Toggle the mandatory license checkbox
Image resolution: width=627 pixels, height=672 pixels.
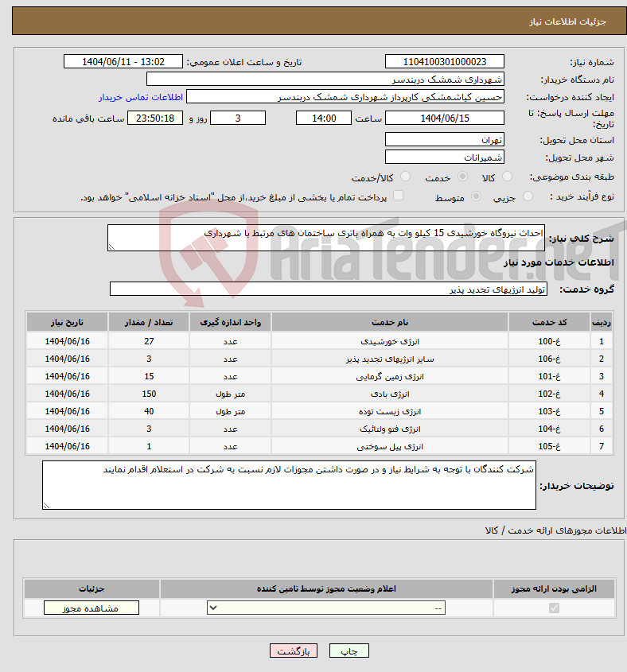tap(554, 608)
